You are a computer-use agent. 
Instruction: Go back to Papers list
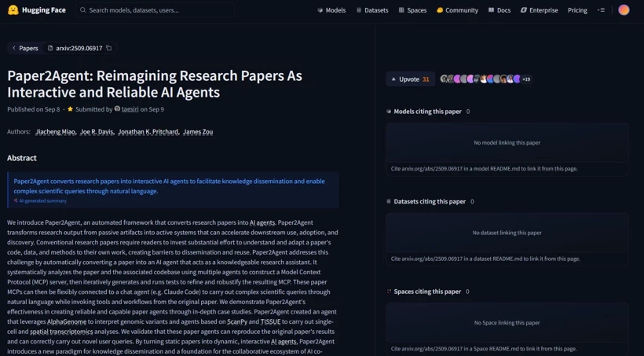(x=24, y=48)
